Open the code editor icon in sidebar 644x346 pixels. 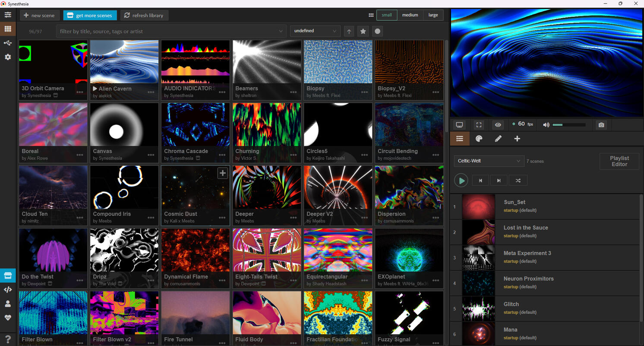8,290
